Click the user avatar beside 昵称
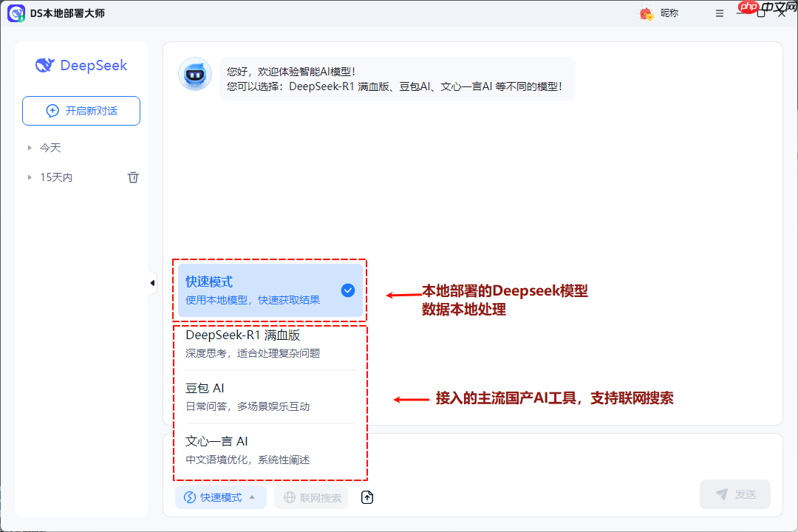The height and width of the screenshot is (532, 798). [644, 13]
